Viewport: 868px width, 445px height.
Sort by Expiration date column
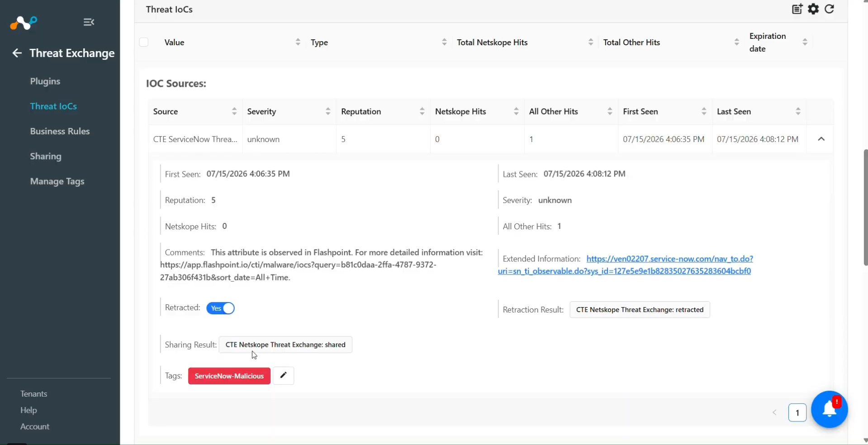805,42
